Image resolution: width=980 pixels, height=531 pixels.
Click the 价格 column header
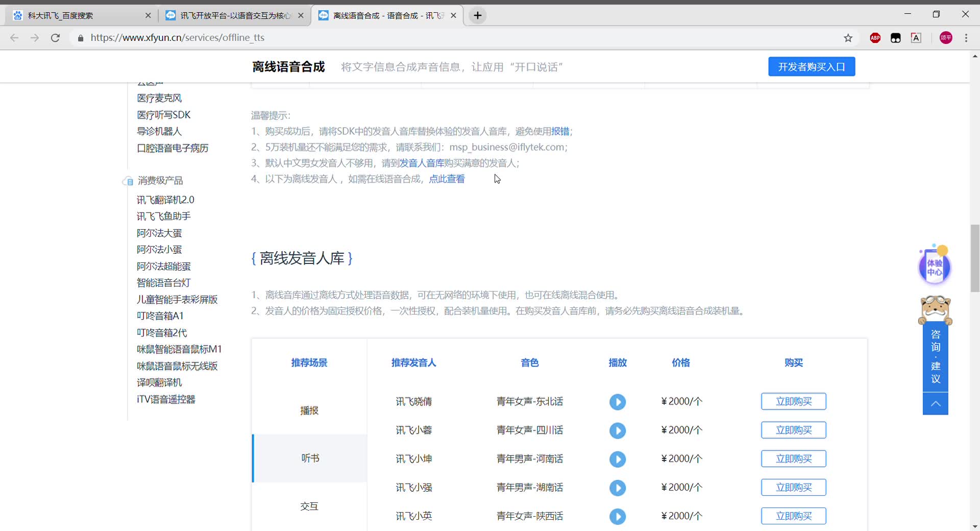pyautogui.click(x=680, y=363)
